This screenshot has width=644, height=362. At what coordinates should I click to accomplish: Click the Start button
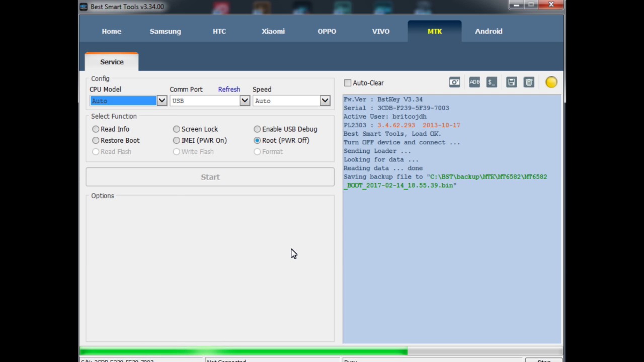point(210,177)
